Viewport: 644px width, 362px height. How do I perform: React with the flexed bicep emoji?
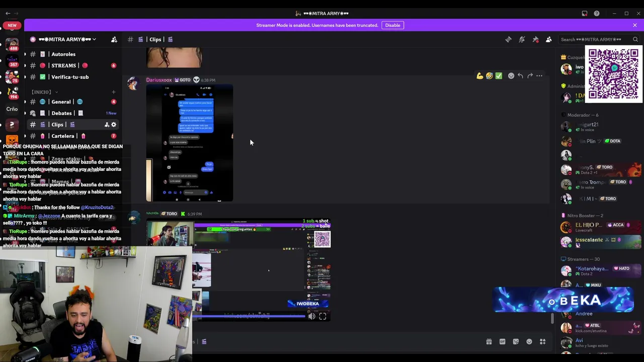[480, 76]
